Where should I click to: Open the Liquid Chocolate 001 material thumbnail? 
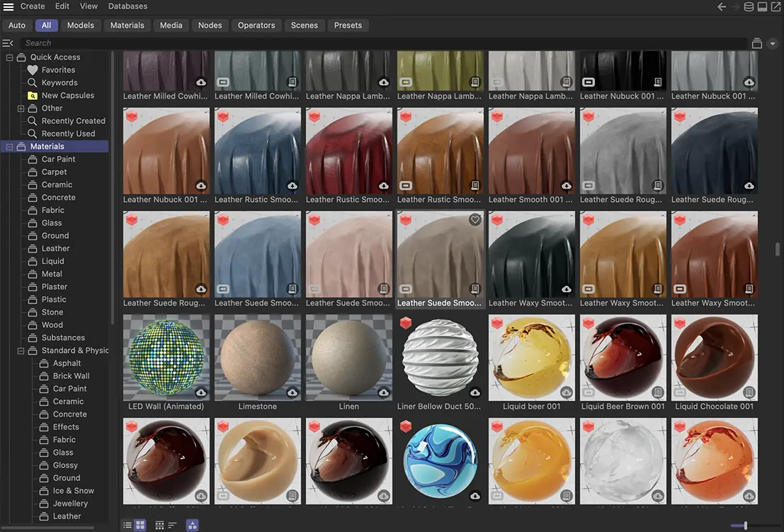tap(714, 356)
